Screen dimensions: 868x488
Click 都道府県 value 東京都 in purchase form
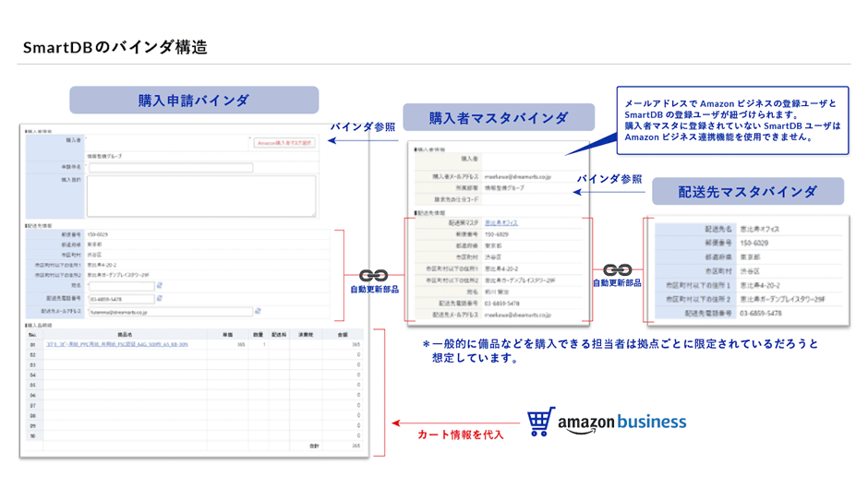click(95, 244)
